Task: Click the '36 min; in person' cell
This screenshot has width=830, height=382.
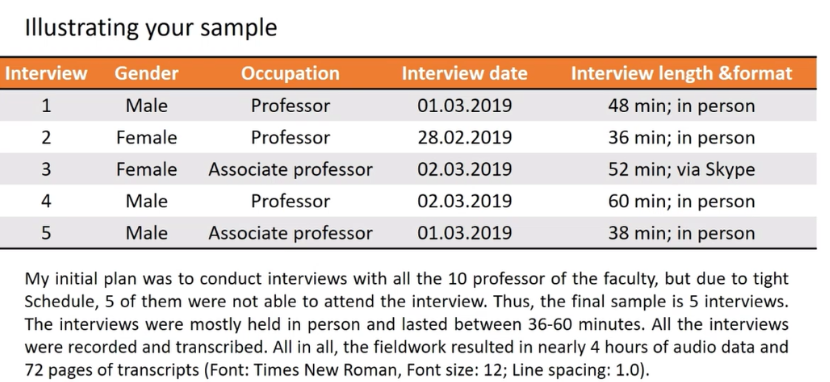Action: (x=681, y=138)
